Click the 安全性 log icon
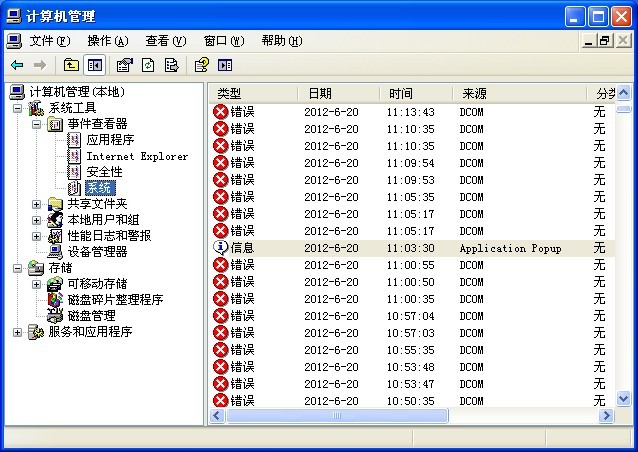The image size is (638, 452). pos(74,172)
